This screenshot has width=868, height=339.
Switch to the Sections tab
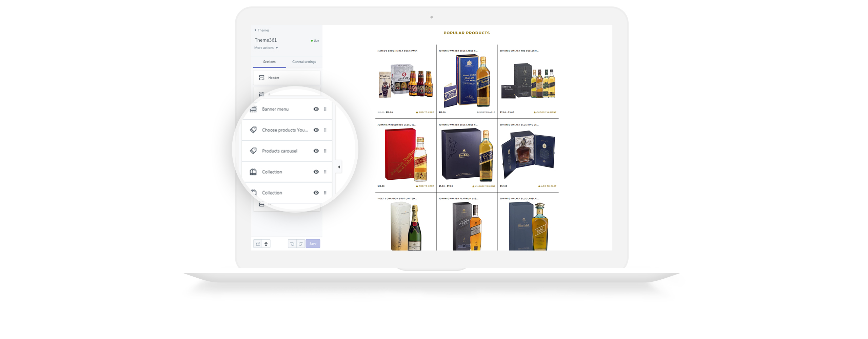[269, 62]
